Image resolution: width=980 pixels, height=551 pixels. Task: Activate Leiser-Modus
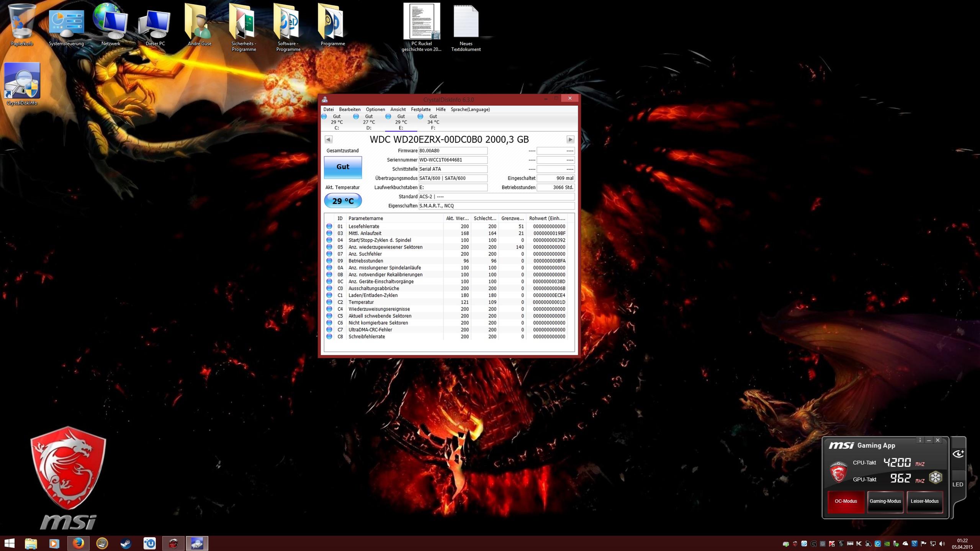tap(924, 501)
